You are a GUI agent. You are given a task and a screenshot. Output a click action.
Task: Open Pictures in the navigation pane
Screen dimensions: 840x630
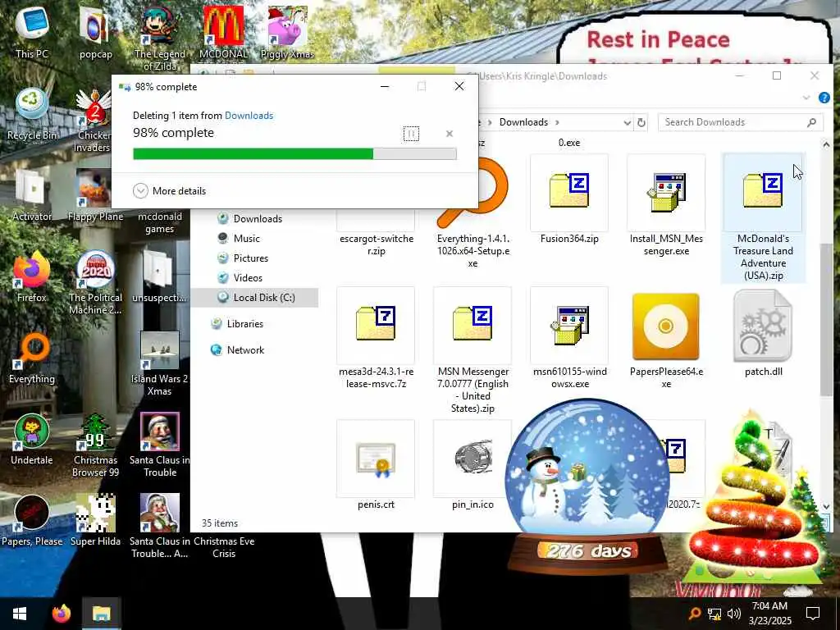click(243, 258)
